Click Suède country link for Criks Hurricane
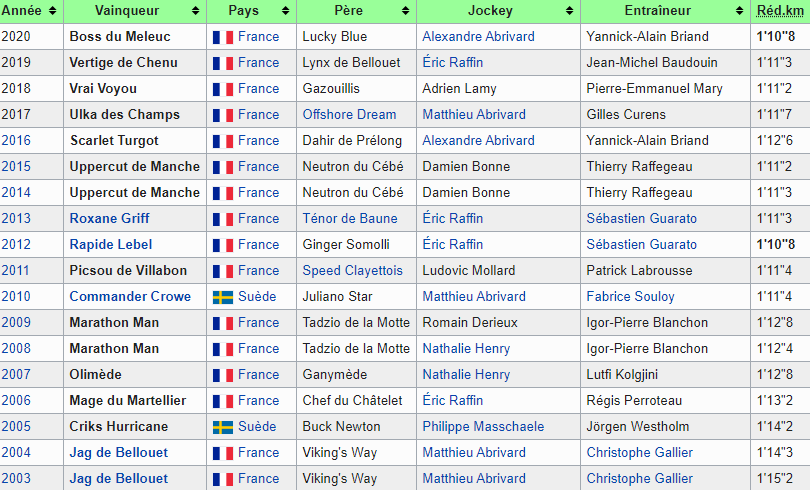Image resolution: width=810 pixels, height=490 pixels. [257, 427]
